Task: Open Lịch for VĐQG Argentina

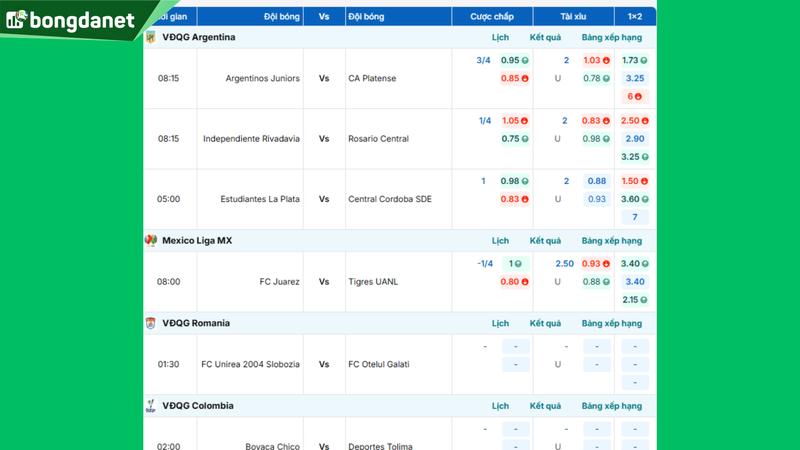Action: [x=500, y=37]
